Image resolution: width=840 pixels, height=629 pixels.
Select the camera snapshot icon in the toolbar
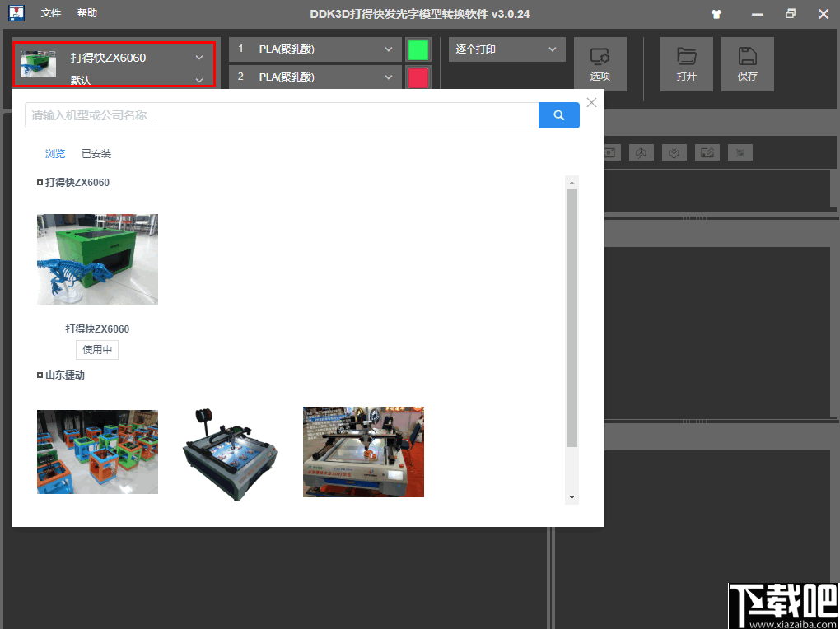pos(609,152)
